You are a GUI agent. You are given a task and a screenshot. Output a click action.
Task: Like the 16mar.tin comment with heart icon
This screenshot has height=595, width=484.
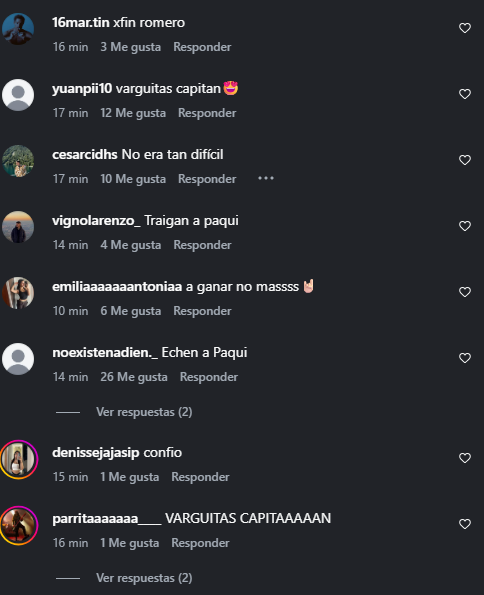pos(465,28)
